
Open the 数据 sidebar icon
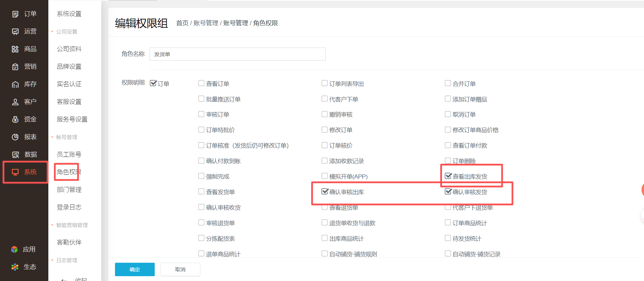15,155
